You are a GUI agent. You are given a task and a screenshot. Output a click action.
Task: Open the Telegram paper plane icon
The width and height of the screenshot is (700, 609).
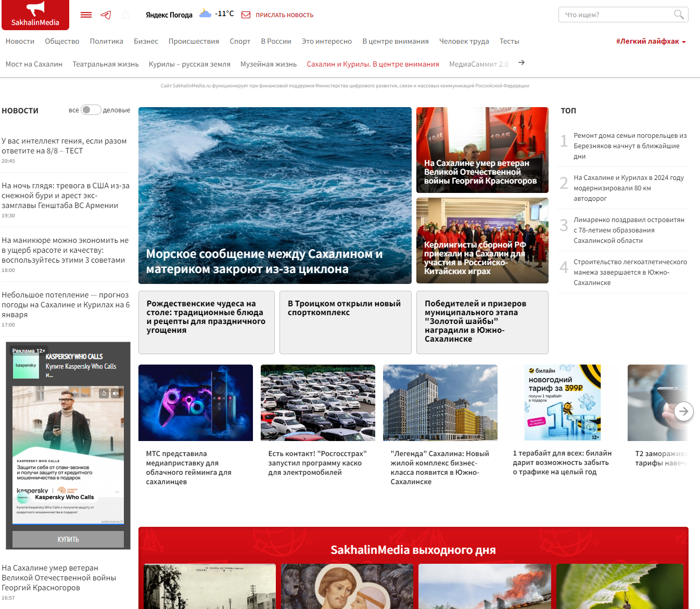(x=106, y=15)
